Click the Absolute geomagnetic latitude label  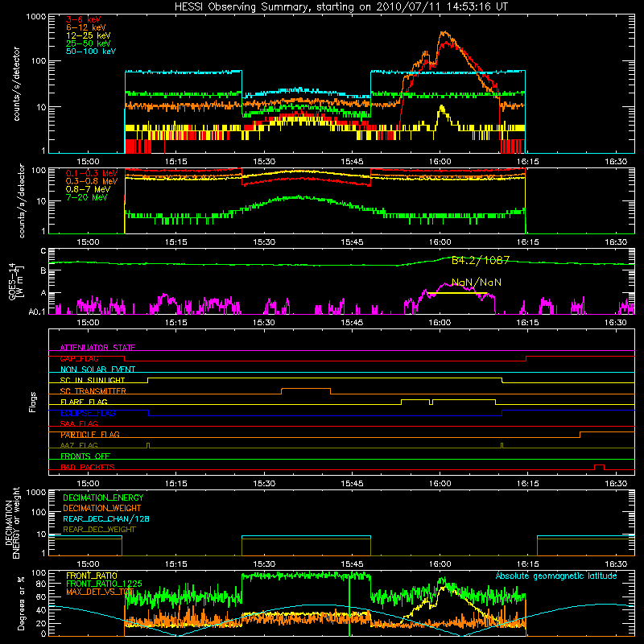556,576
